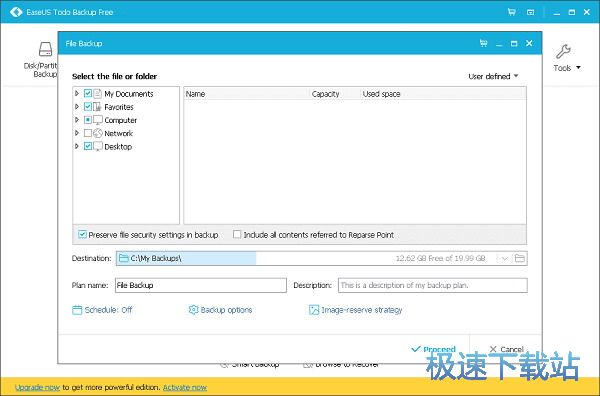The height and width of the screenshot is (396, 600).
Task: Select Favorites tree label
Action: coord(119,107)
